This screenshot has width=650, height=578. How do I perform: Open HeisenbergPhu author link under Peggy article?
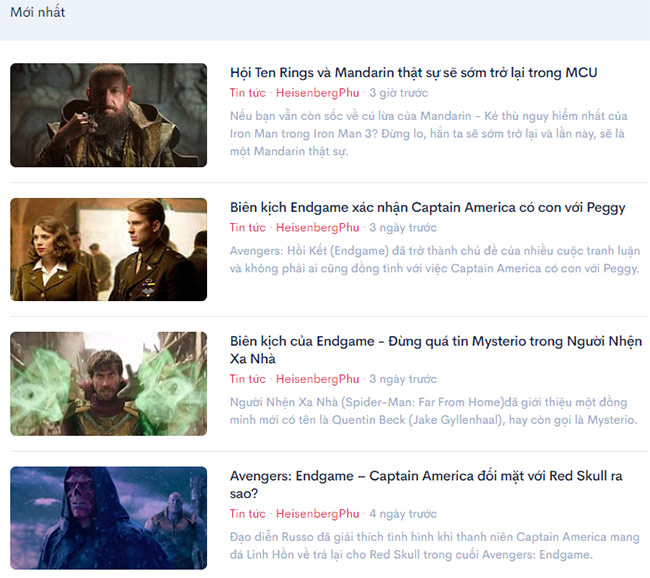[x=318, y=227]
